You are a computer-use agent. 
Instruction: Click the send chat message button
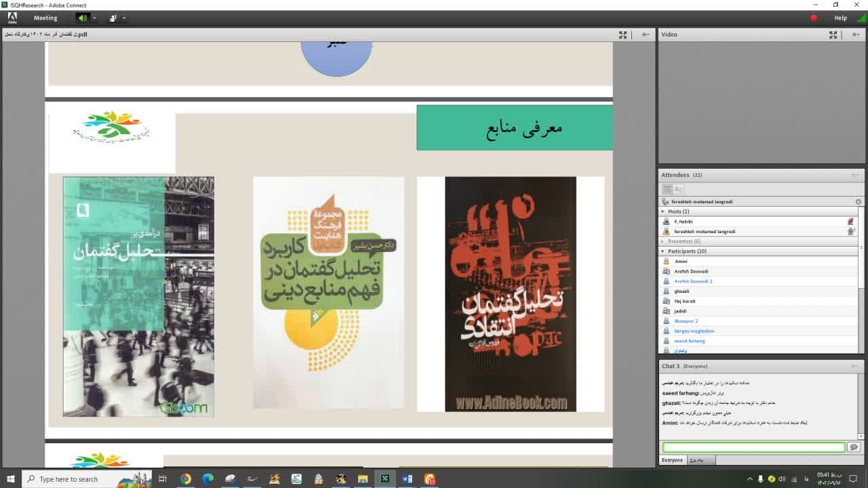854,447
